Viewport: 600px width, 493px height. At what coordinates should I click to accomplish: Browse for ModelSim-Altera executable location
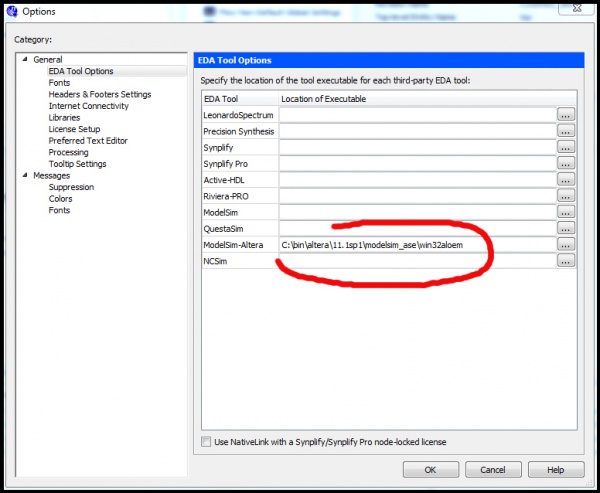(566, 245)
